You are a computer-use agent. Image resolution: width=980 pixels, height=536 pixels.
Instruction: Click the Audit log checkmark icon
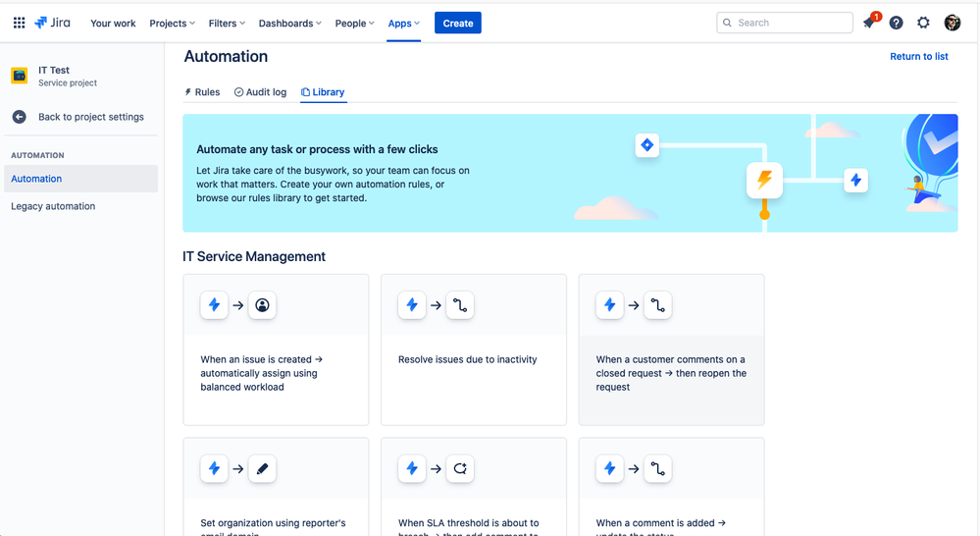tap(238, 92)
